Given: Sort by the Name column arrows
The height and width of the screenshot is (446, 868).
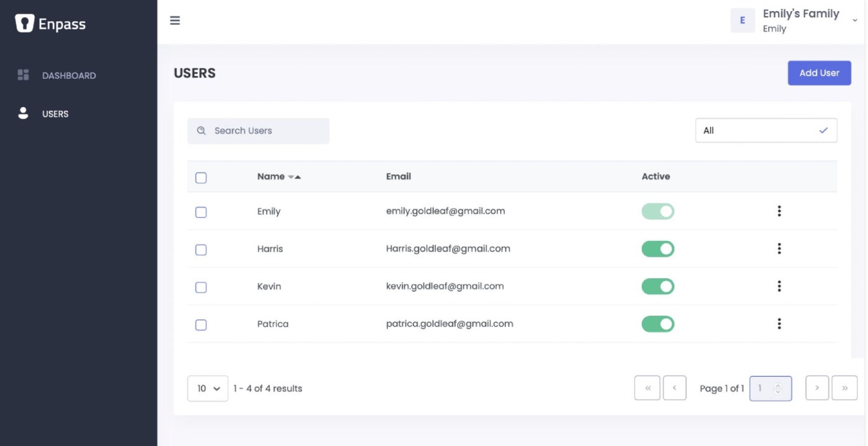Looking at the screenshot, I should tap(294, 177).
